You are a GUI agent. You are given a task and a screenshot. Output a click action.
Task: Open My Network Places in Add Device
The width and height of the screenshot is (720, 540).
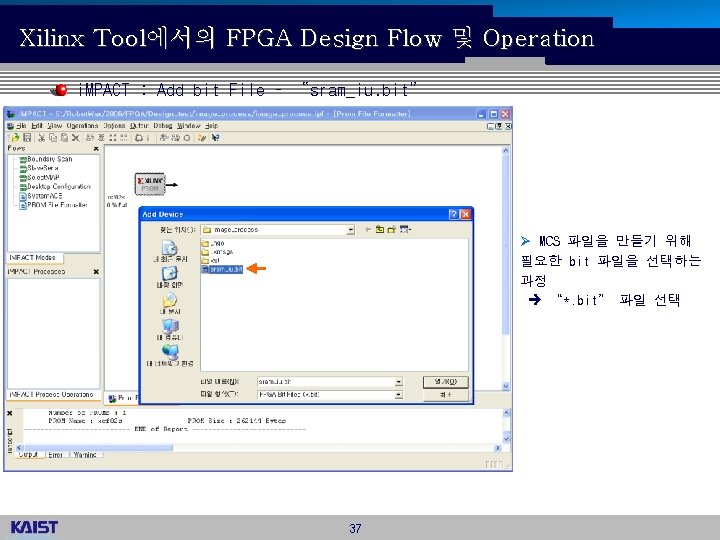pos(170,356)
